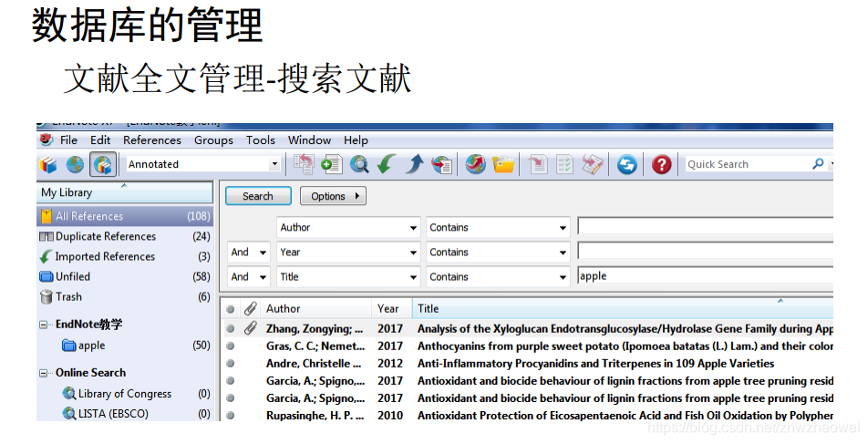868x444 pixels.
Task: Sort by the Author column header
Action: [x=317, y=308]
